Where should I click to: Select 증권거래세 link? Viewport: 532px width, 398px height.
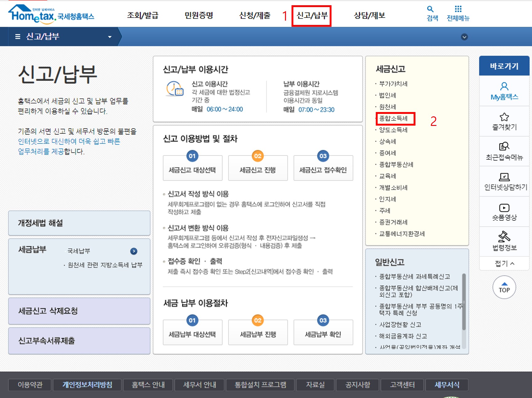click(x=393, y=222)
